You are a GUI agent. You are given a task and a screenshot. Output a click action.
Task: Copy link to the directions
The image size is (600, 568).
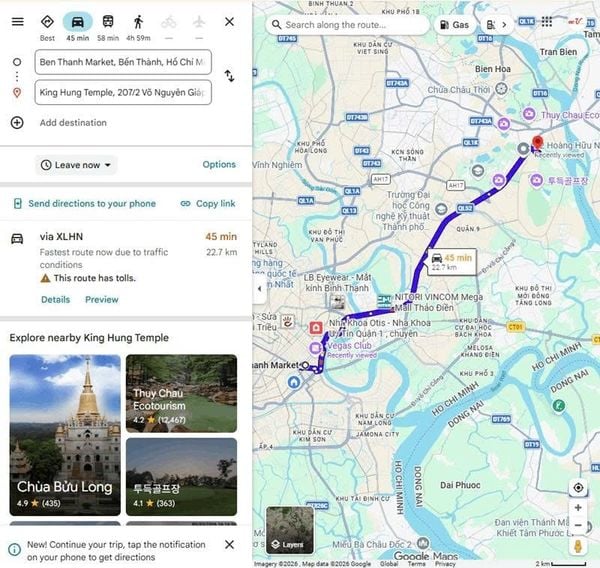pyautogui.click(x=208, y=203)
